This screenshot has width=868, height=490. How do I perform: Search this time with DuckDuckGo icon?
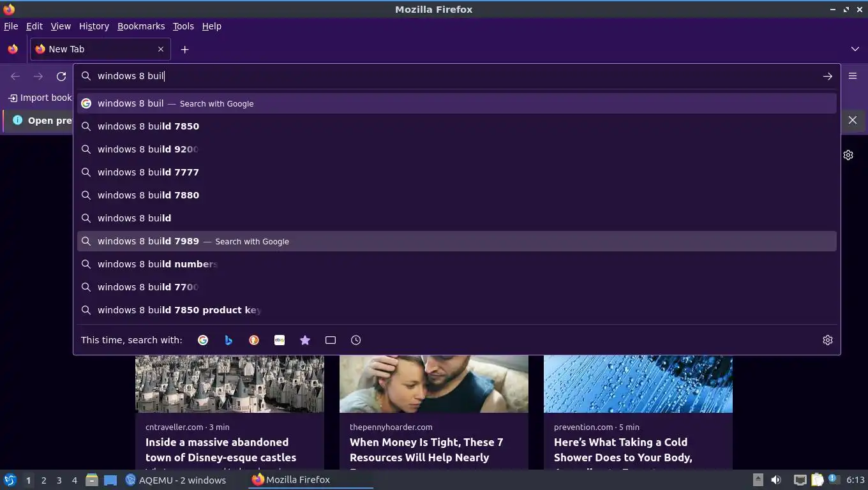(254, 340)
